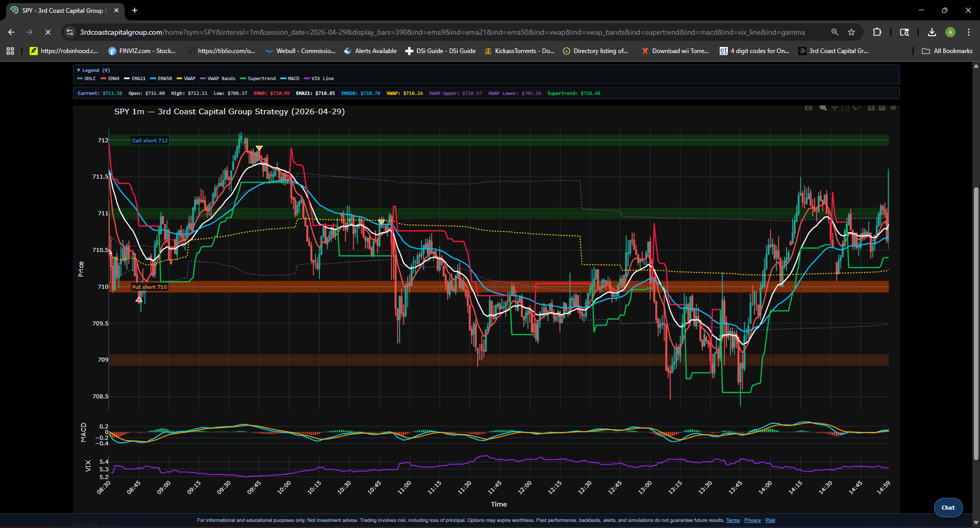Click the browser forward arrow
The width and height of the screenshot is (980, 528).
30,32
